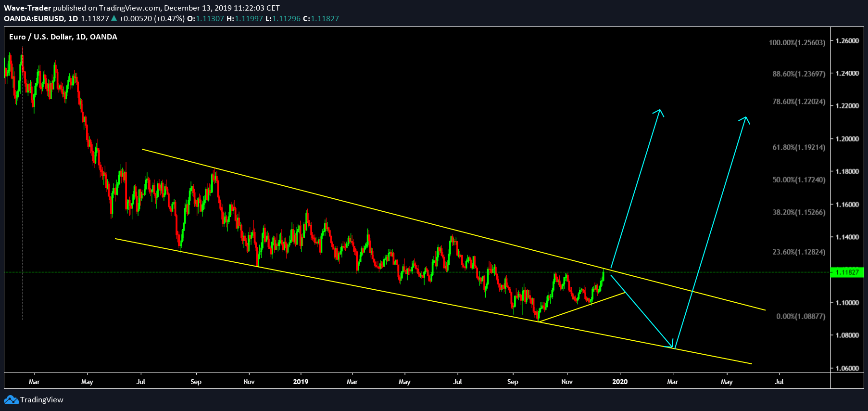Click the 78.60%(1.22024) Fibonacci label
The image size is (868, 411).
[x=799, y=102]
